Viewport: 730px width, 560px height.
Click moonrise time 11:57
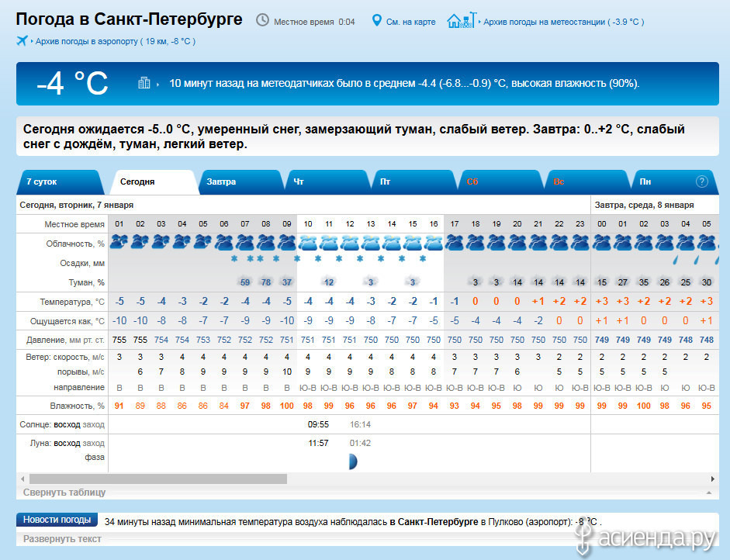(318, 443)
